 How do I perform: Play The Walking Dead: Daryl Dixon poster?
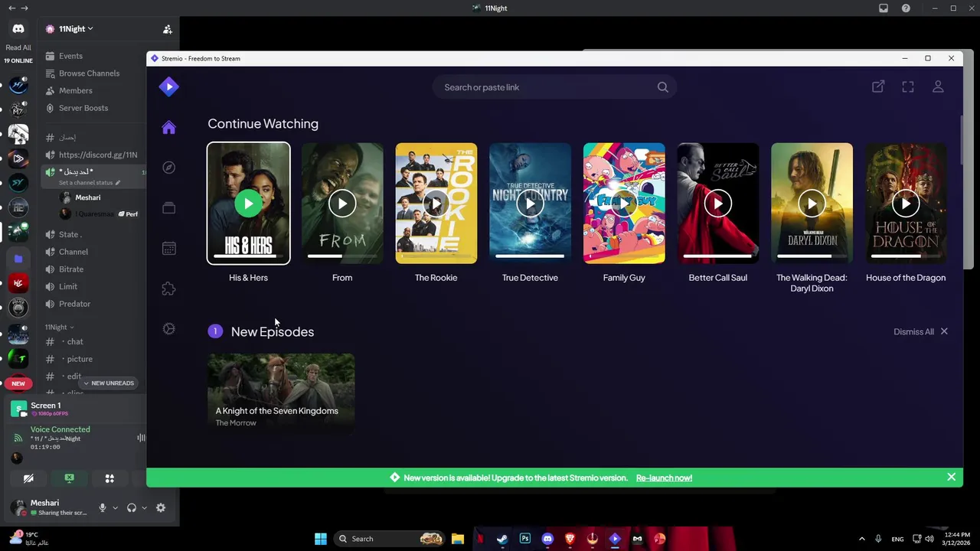(812, 204)
